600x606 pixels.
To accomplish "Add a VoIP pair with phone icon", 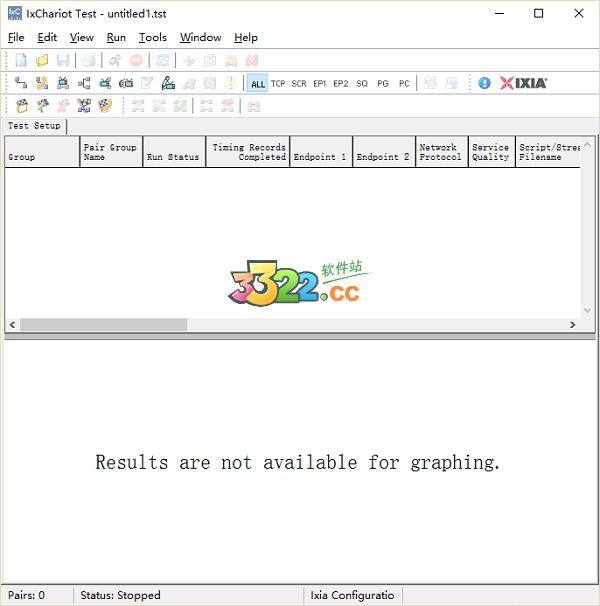I will [x=42, y=83].
